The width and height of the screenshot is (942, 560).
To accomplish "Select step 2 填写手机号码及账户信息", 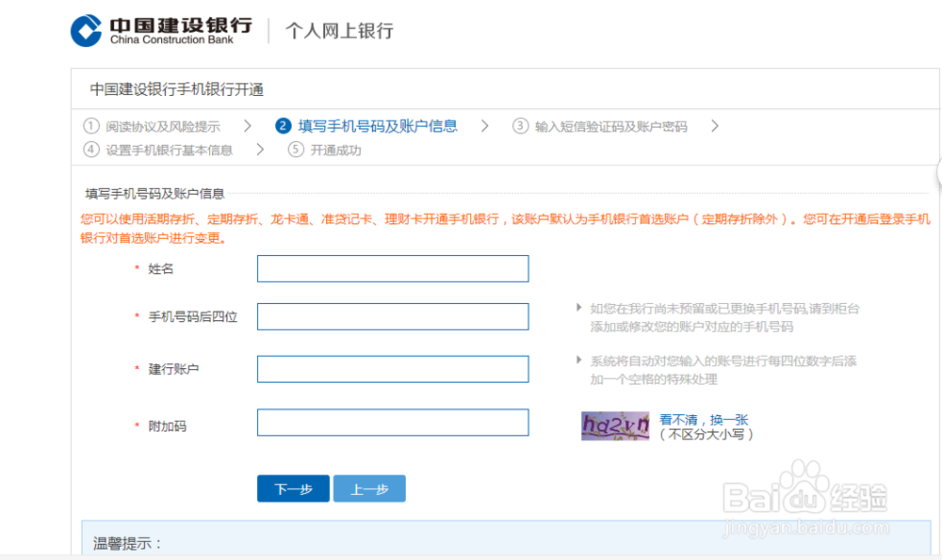I will (x=366, y=126).
